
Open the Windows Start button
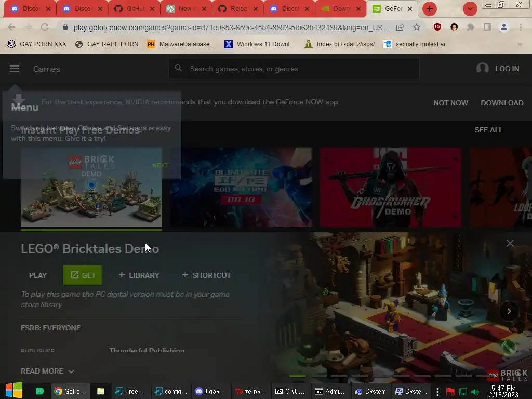pyautogui.click(x=14, y=390)
